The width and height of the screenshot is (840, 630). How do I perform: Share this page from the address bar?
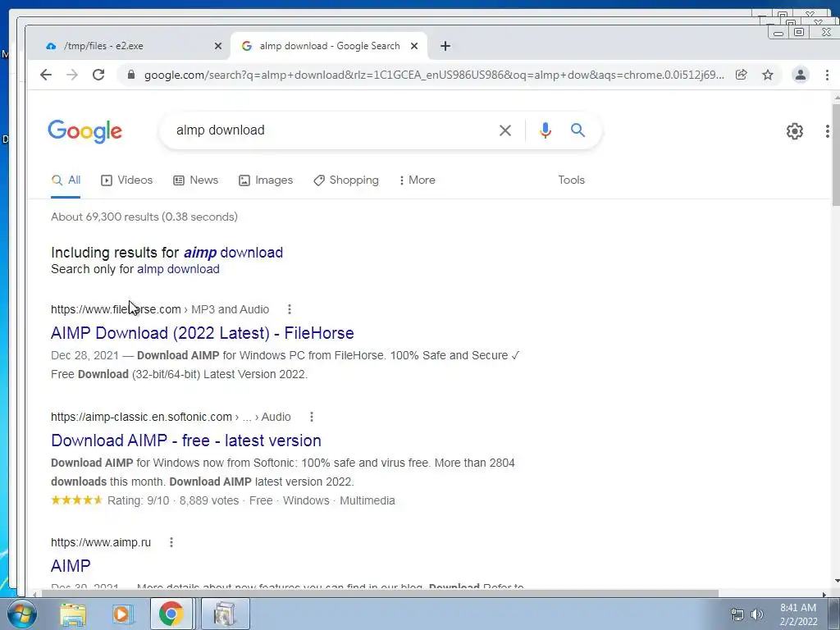click(742, 75)
